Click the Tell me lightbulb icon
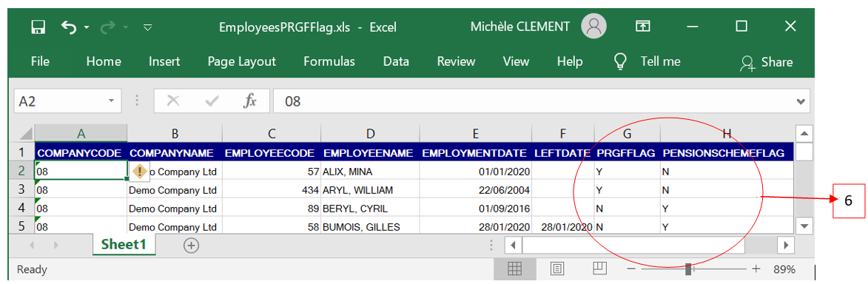868x284 pixels. pyautogui.click(x=621, y=61)
